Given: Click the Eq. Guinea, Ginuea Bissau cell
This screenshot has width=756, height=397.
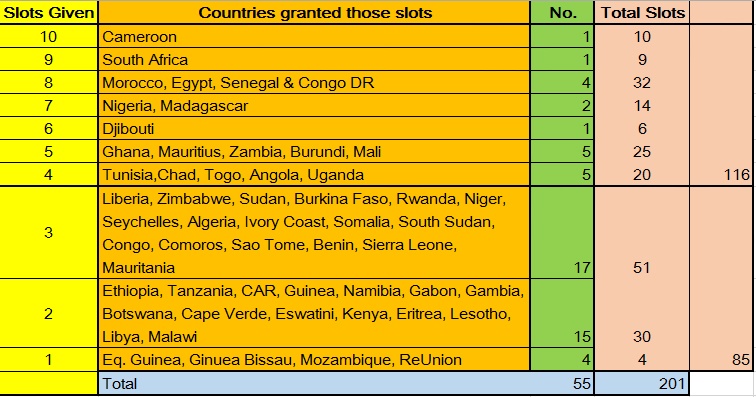Looking at the screenshot, I should (x=314, y=359).
